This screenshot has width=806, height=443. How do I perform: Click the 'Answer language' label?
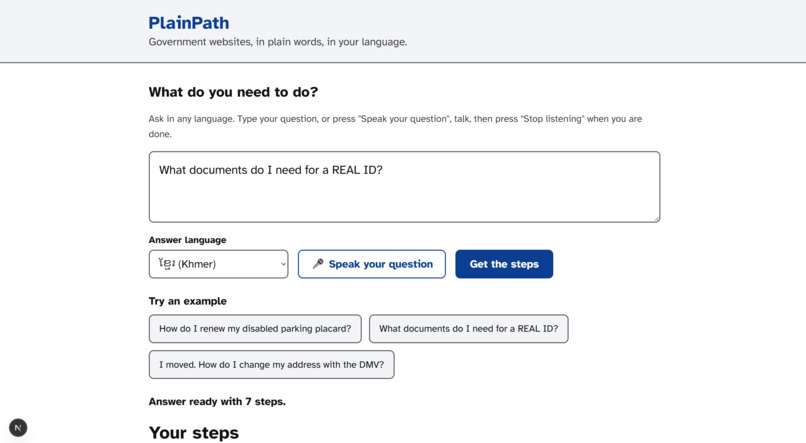pyautogui.click(x=188, y=240)
